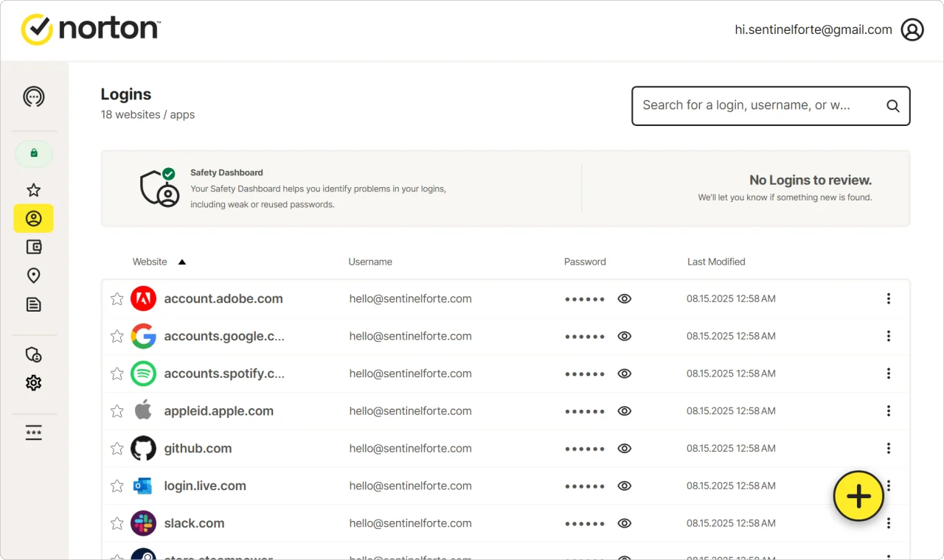This screenshot has height=560, width=944.
Task: Show password for account.adobe.com
Action: pos(625,298)
